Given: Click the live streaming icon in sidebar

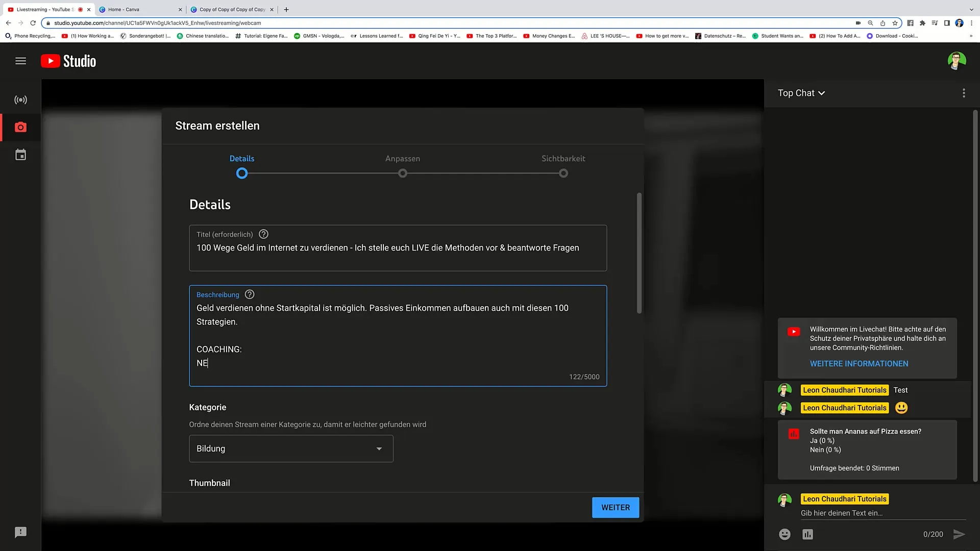Looking at the screenshot, I should click(19, 99).
